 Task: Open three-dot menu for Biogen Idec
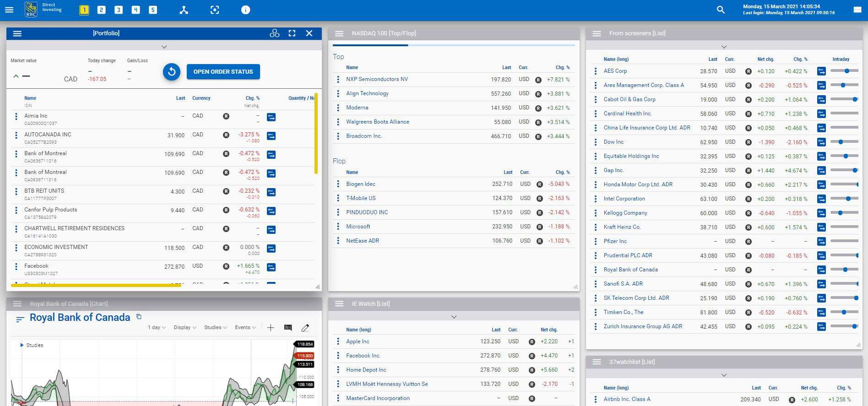click(338, 184)
